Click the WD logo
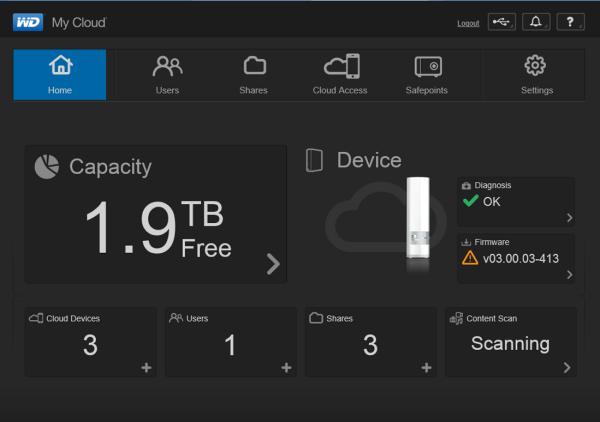Screen dimensions: 600x422 (x=28, y=22)
